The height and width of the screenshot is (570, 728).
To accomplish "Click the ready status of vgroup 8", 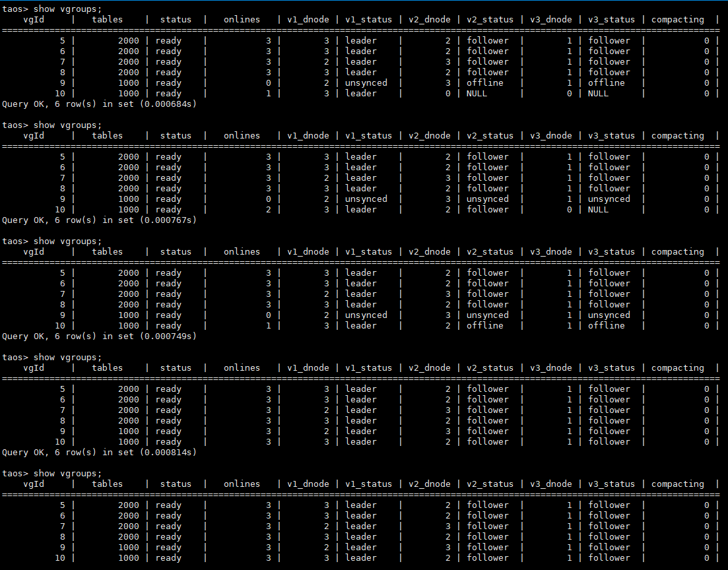I will tap(168, 72).
